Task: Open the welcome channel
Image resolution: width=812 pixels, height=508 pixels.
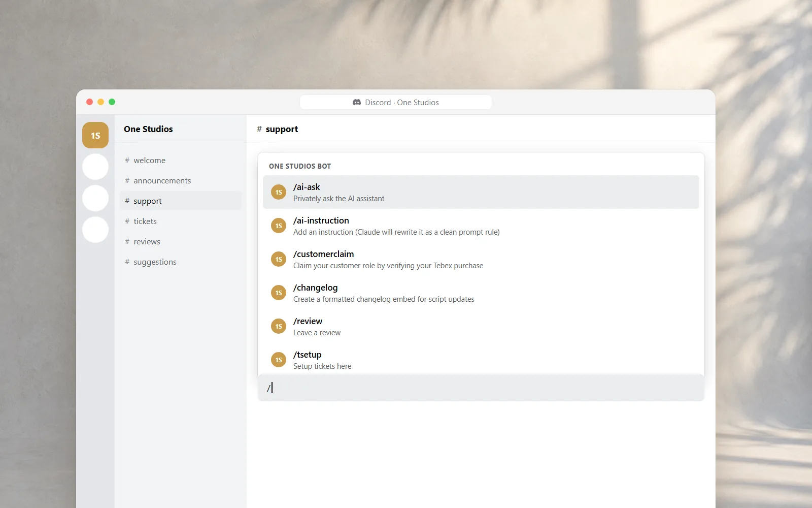Action: click(181, 160)
